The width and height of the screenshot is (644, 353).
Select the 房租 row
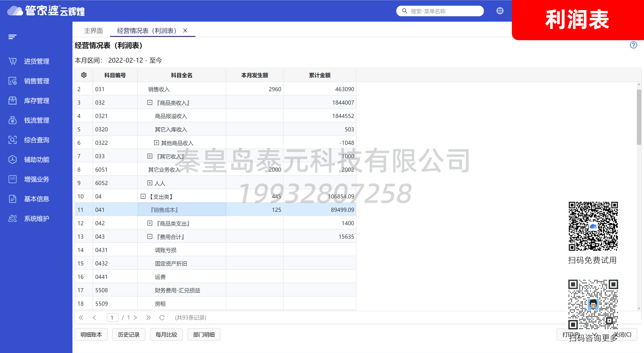pos(216,304)
